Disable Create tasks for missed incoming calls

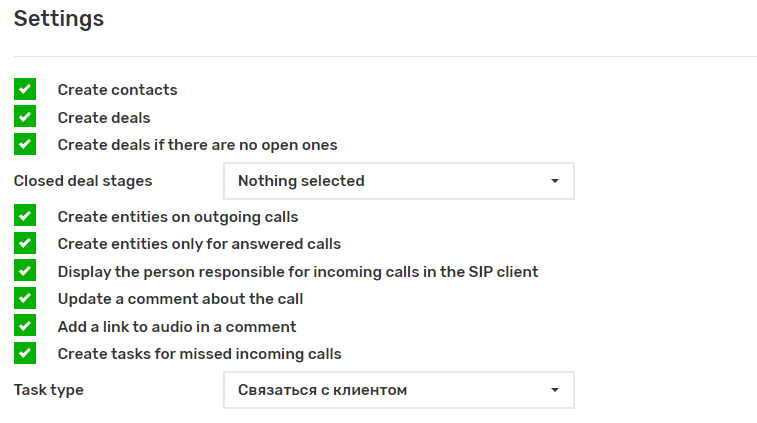click(x=25, y=353)
